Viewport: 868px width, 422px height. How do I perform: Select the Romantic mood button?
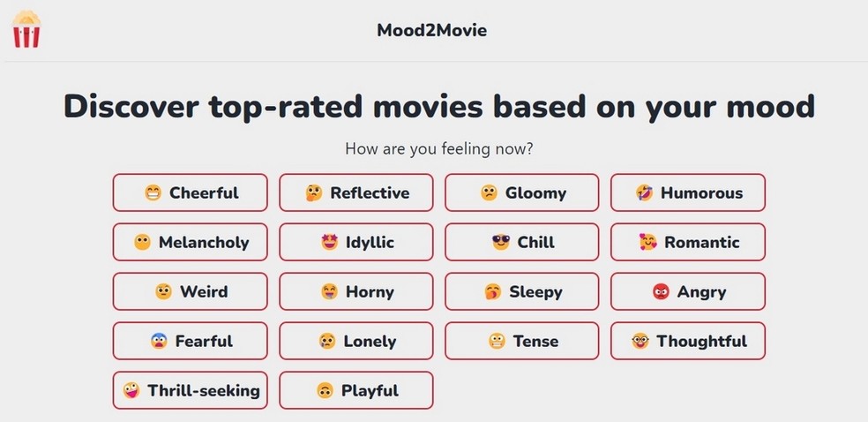pos(687,242)
